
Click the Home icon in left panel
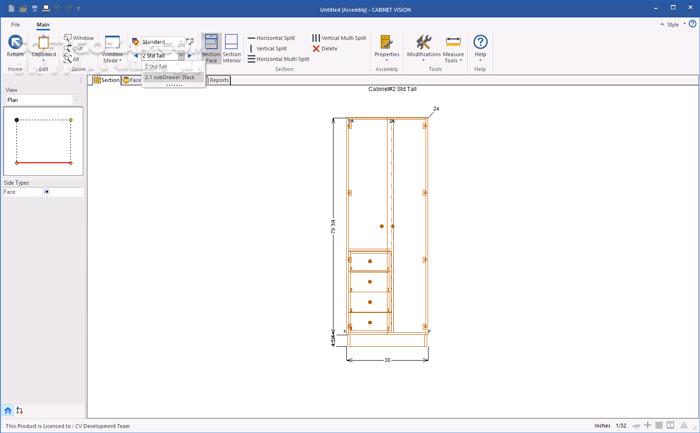coord(8,410)
